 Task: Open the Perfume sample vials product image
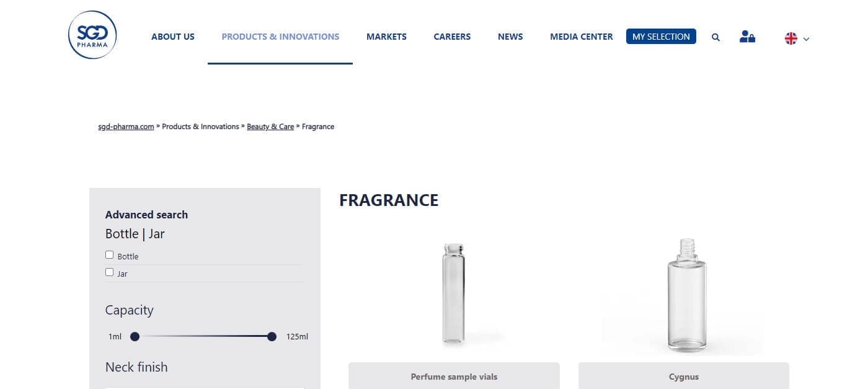click(x=454, y=293)
